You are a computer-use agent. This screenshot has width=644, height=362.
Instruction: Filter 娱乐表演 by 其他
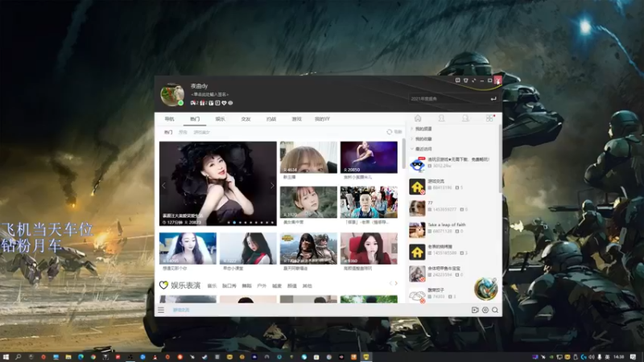point(308,286)
